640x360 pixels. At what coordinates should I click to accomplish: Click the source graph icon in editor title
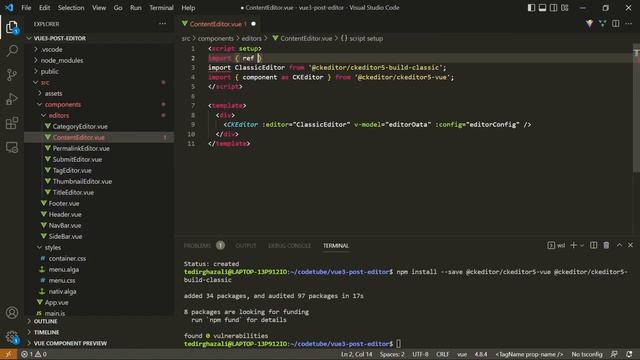tap(602, 24)
